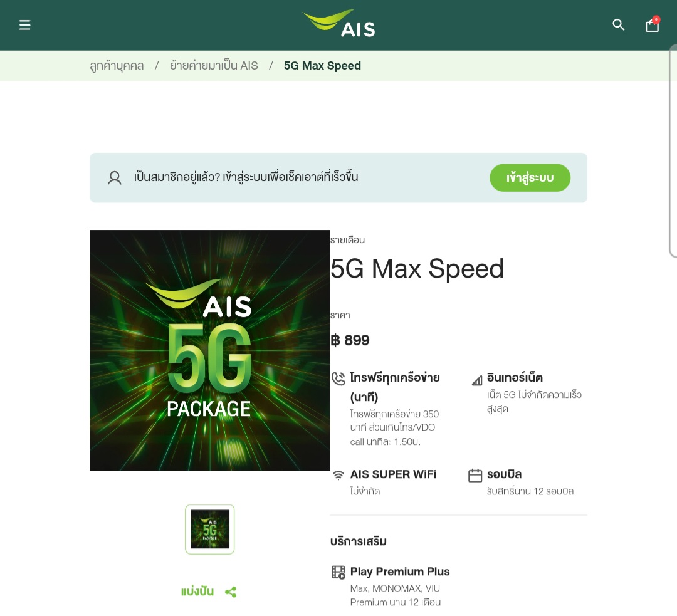This screenshot has width=677, height=616.
Task: Open the shopping cart icon
Action: pos(652,24)
